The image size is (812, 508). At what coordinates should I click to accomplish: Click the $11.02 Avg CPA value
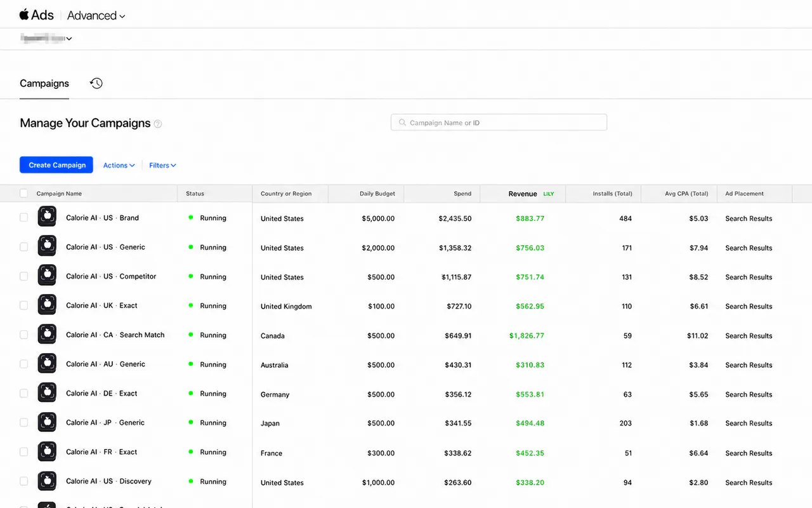(x=697, y=336)
